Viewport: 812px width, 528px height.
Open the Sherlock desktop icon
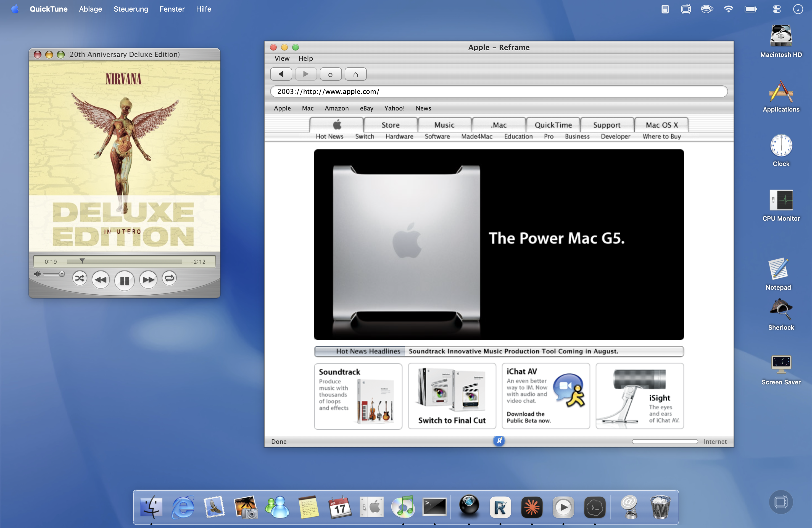point(781,315)
